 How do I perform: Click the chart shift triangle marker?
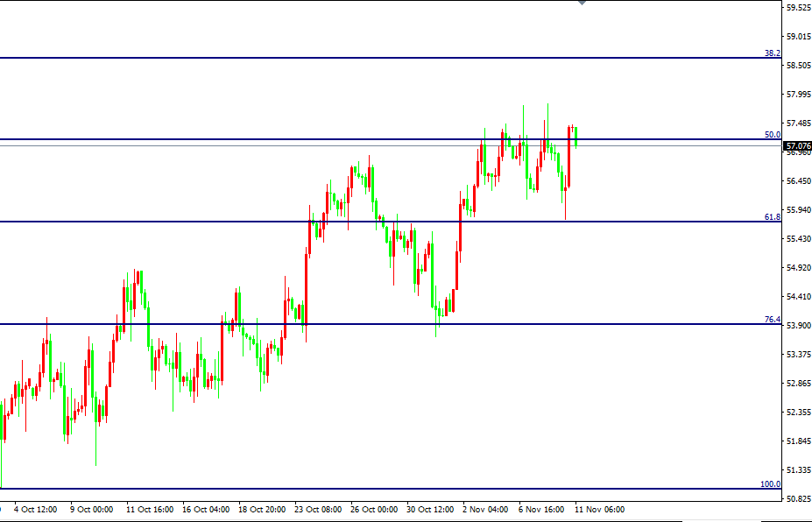(x=583, y=4)
